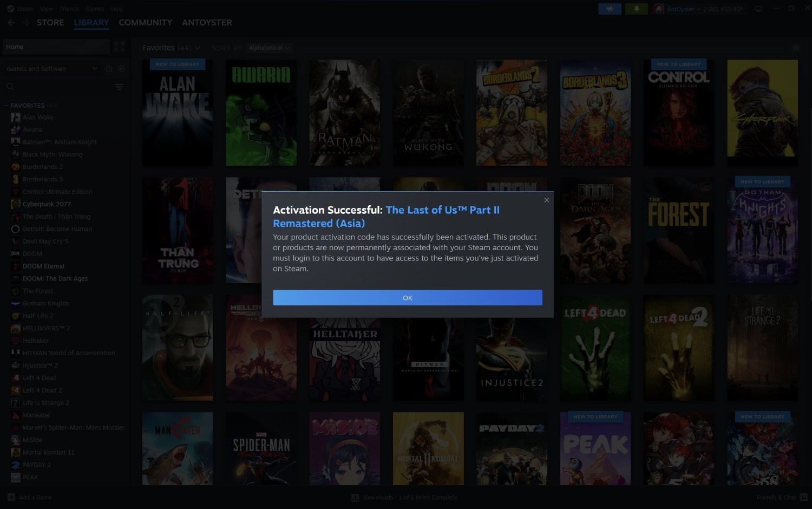Open the Alphabetical sort-by dropdown
This screenshot has height=509, width=812.
[x=269, y=48]
